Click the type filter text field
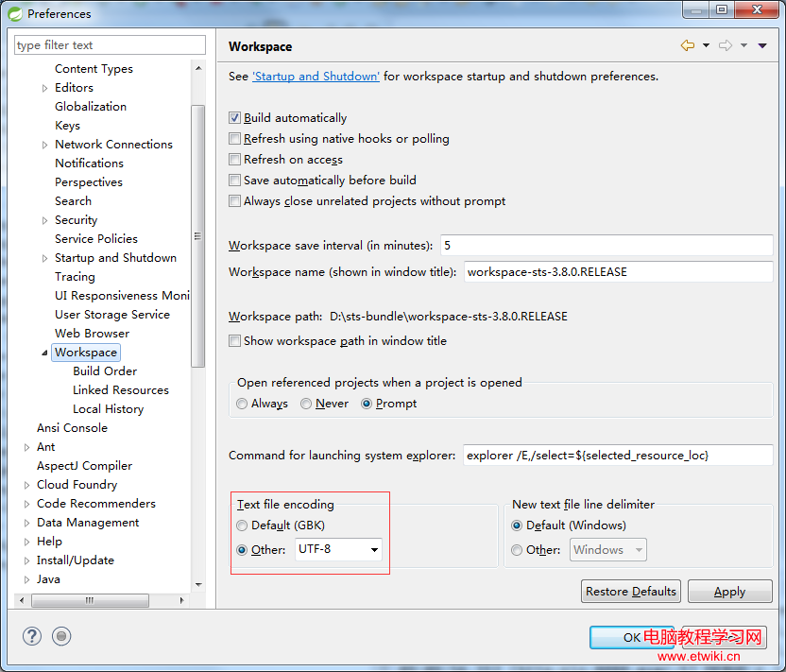Image resolution: width=786 pixels, height=672 pixels. click(x=110, y=45)
